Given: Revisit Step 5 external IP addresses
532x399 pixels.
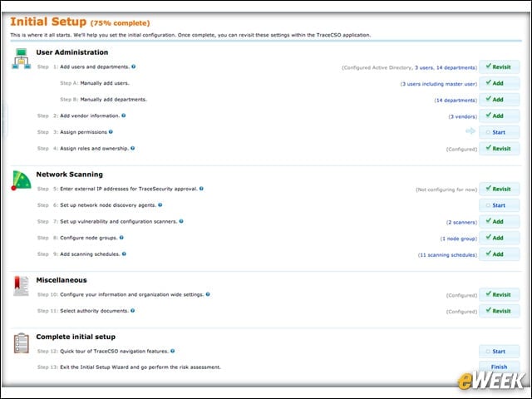Looking at the screenshot, I should point(499,189).
